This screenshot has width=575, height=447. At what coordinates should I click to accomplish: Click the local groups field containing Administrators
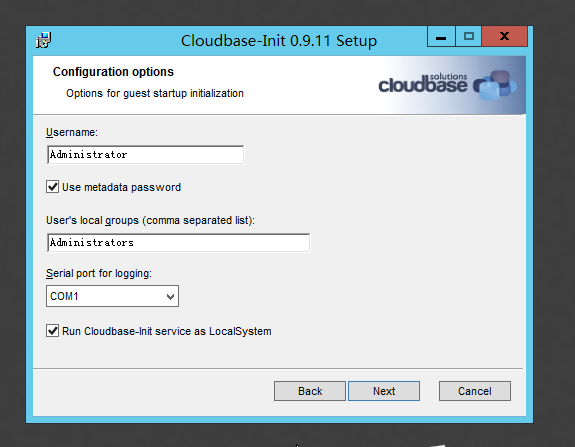[x=179, y=242]
